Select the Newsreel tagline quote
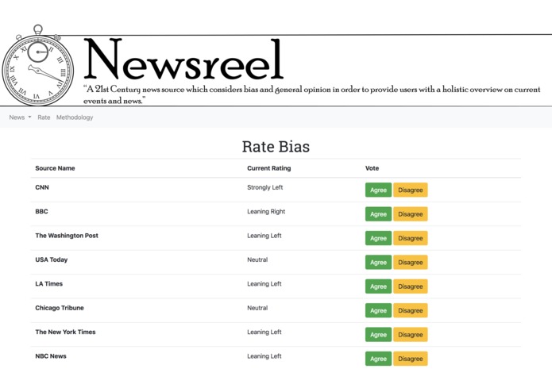The image size is (552, 392). click(x=311, y=95)
